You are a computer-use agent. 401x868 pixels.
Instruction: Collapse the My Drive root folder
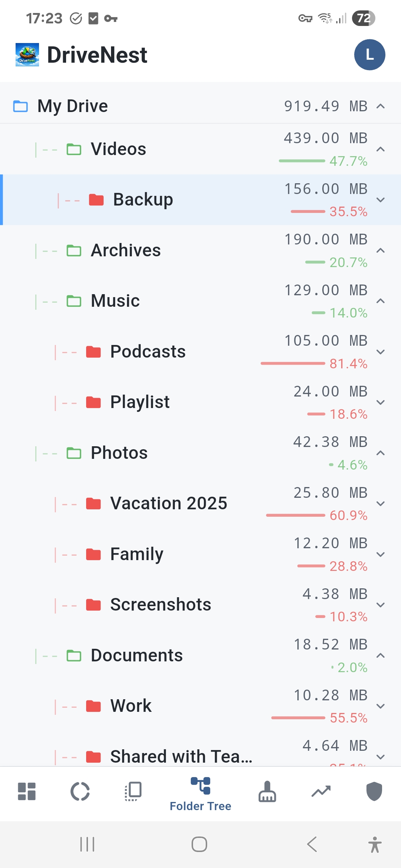click(x=380, y=106)
